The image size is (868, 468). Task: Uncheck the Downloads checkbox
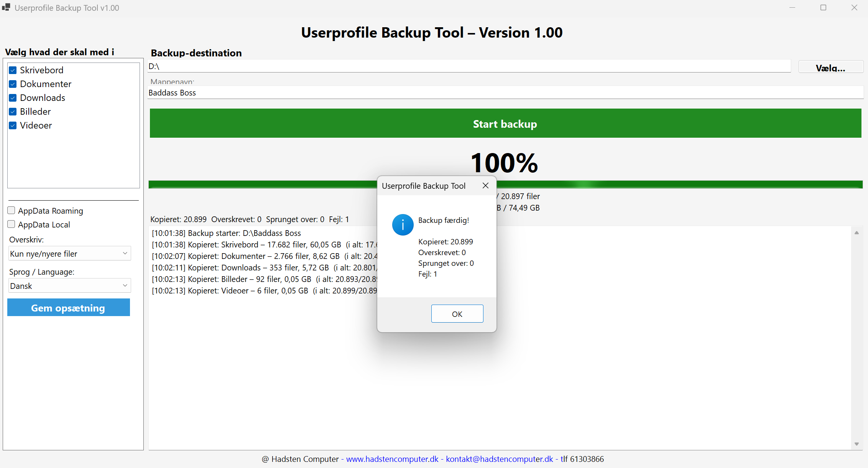(13, 98)
